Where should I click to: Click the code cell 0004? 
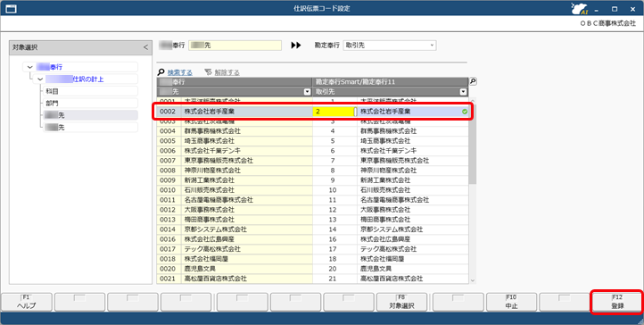click(x=168, y=131)
